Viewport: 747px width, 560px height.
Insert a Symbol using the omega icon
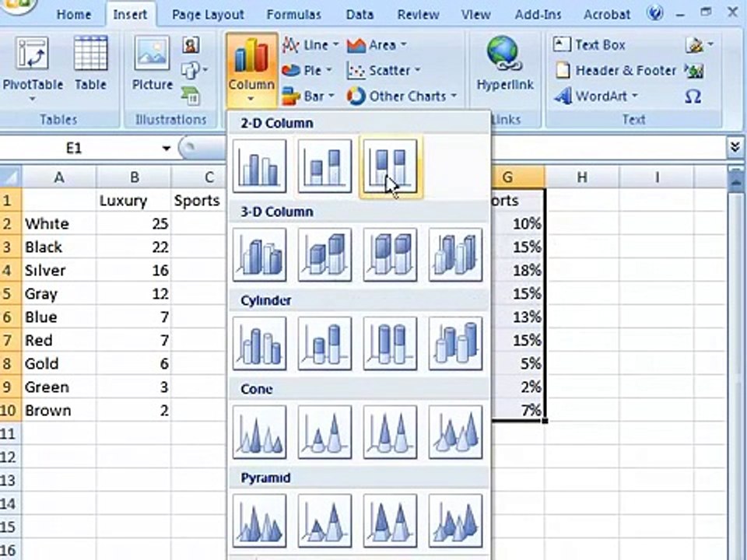click(x=693, y=96)
